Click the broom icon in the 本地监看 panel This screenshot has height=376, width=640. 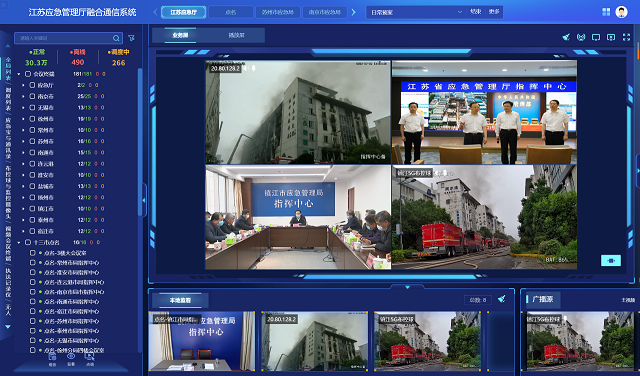click(502, 299)
